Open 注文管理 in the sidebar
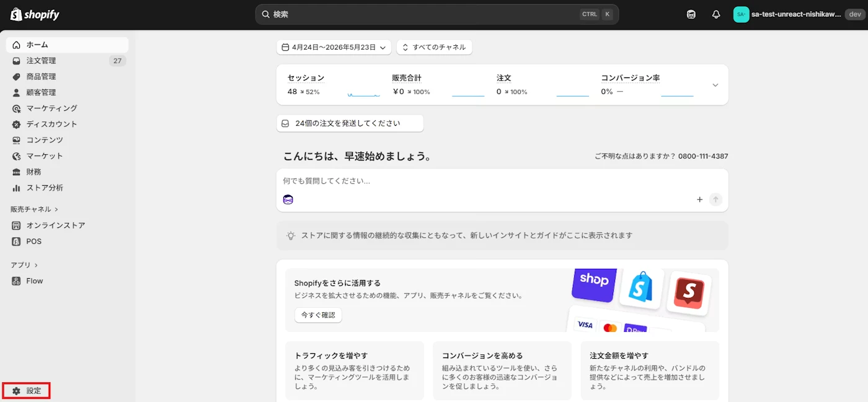The image size is (868, 402). pos(67,61)
